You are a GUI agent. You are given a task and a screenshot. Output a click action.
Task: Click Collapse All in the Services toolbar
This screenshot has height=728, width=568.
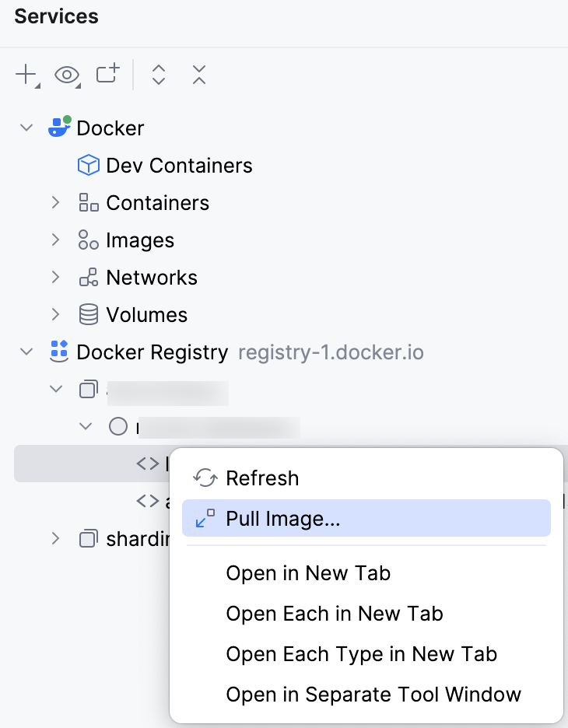click(x=198, y=75)
